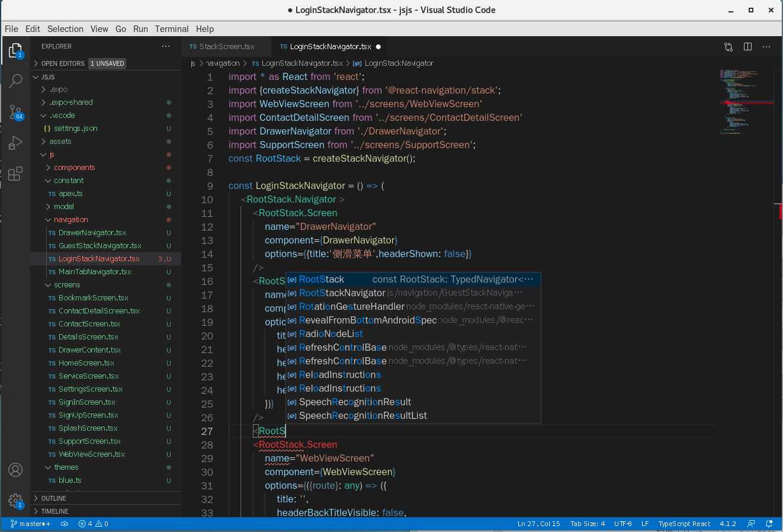Select RevealFromBottomAndroidSpec suggestion
783x532 pixels.
point(413,321)
